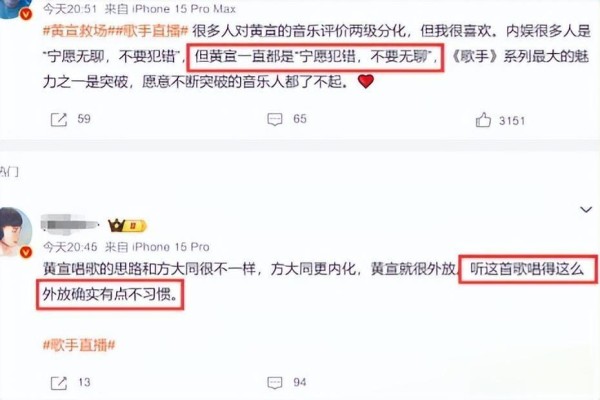
Task: Open the second poster's avatar
Action: pyautogui.click(x=15, y=231)
